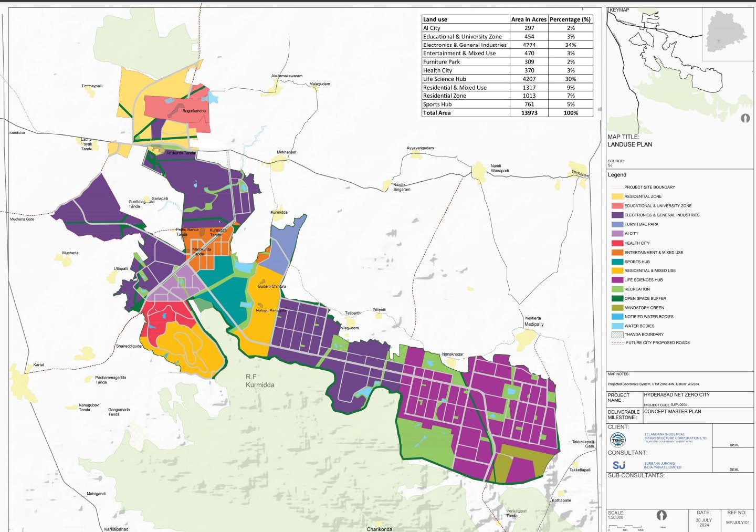This screenshot has width=756, height=532.
Task: Click the "Land use" table header
Action: [435, 19]
